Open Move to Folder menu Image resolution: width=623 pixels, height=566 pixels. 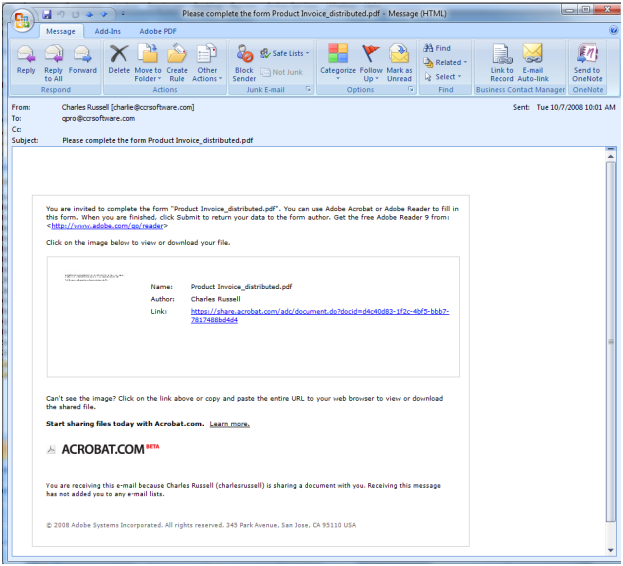[148, 63]
